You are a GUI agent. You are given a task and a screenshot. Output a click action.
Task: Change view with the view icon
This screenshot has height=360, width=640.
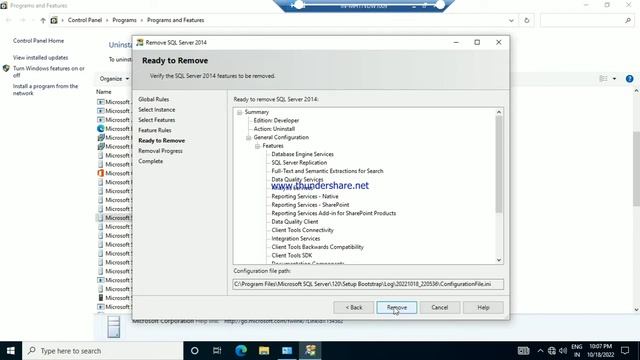pos(603,78)
